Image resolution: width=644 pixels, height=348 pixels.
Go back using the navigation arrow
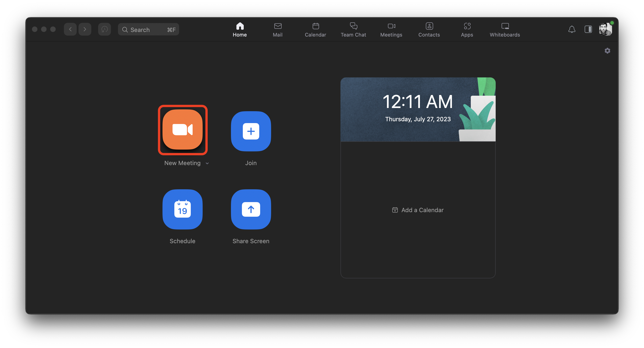(70, 29)
